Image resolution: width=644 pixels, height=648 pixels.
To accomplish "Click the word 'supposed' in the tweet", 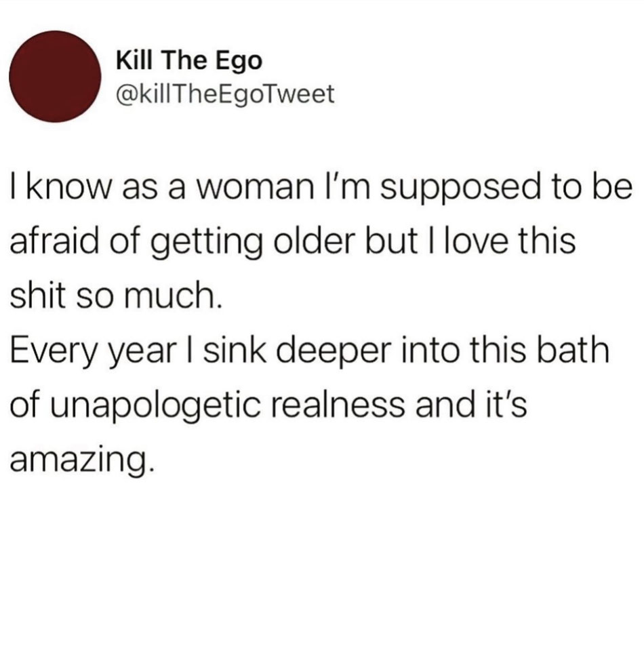I will 460,188.
